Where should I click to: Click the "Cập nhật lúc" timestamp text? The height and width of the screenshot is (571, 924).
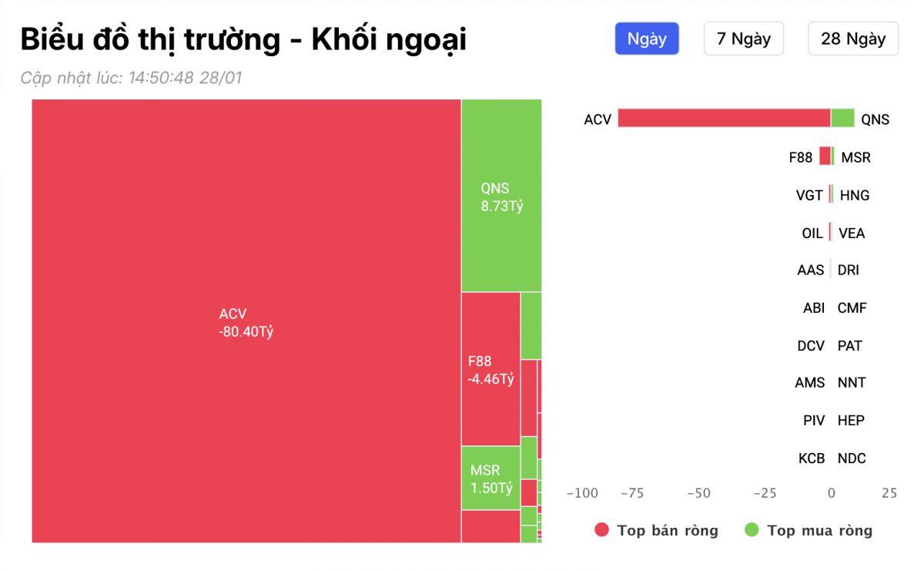(131, 78)
